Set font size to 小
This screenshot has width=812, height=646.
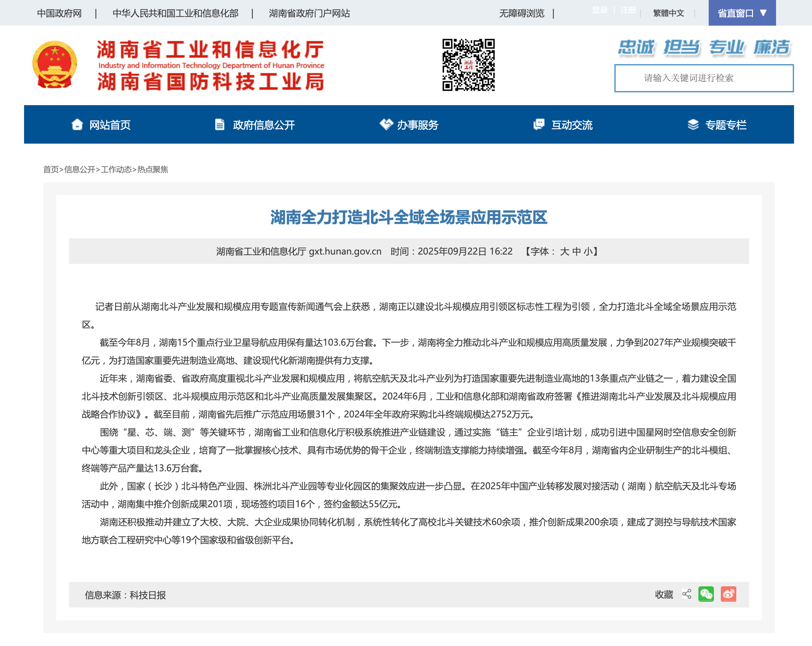click(x=588, y=251)
